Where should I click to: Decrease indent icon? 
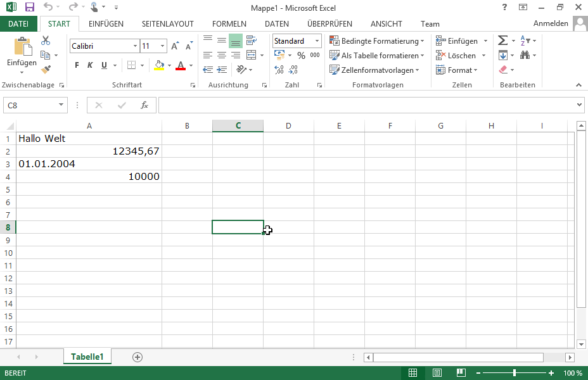pyautogui.click(x=208, y=70)
